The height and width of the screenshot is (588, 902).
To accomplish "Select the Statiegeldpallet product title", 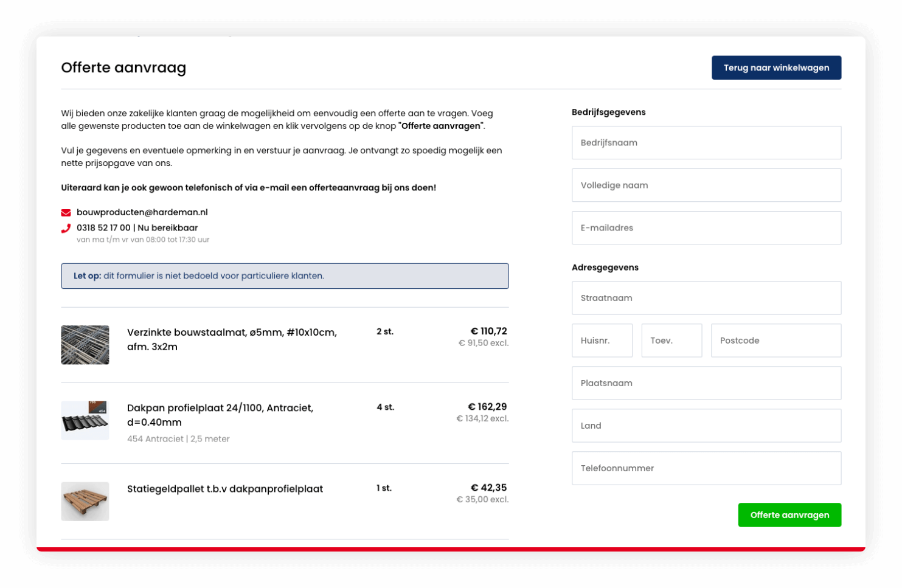I will click(225, 488).
